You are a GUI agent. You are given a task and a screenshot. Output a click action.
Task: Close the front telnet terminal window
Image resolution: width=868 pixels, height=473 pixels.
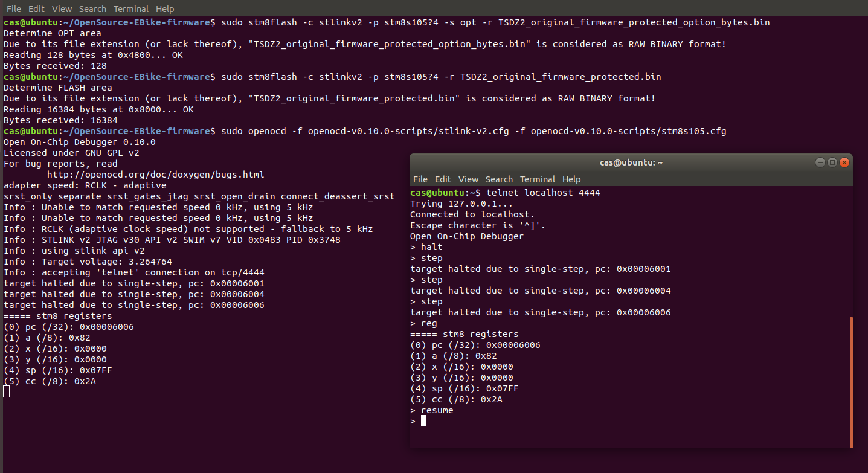click(x=844, y=162)
